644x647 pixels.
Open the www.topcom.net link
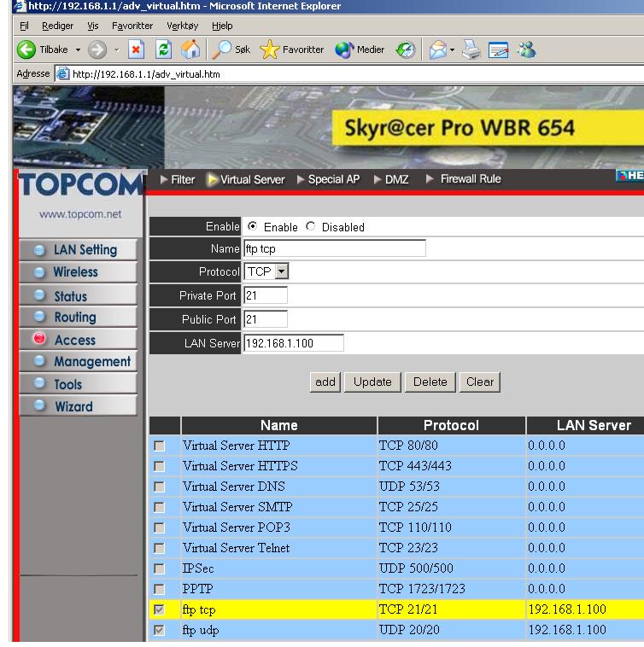point(80,214)
